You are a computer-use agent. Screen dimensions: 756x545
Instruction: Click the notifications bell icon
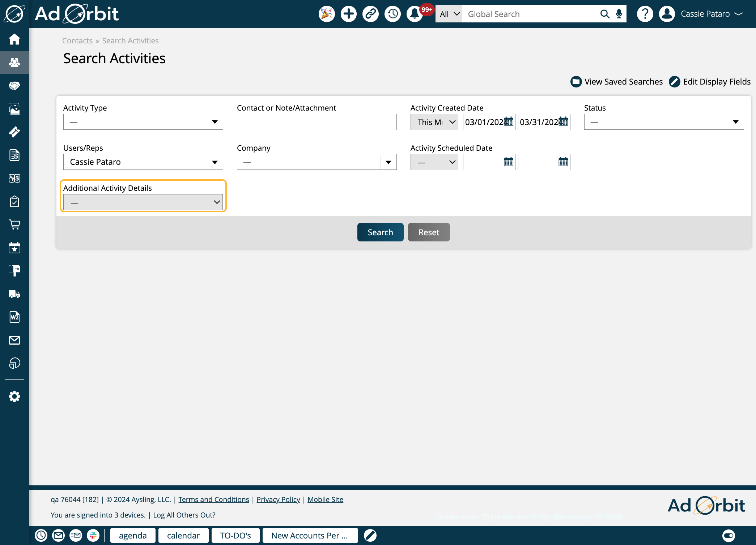pos(415,14)
